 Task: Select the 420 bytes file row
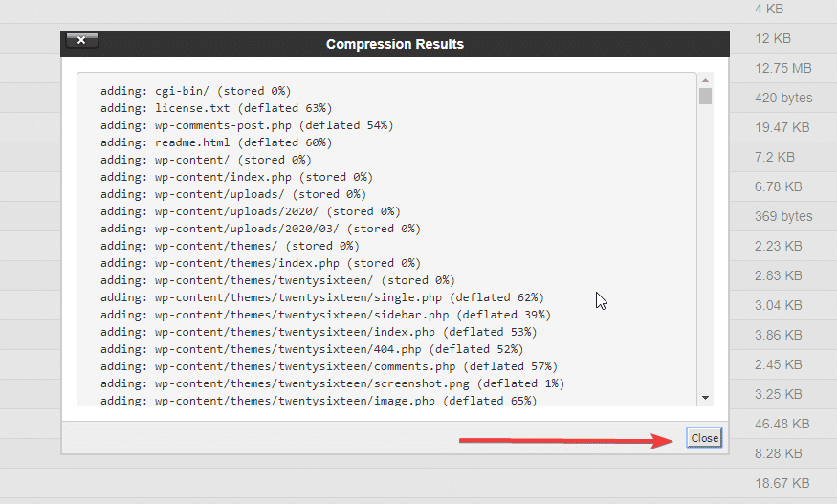782,98
